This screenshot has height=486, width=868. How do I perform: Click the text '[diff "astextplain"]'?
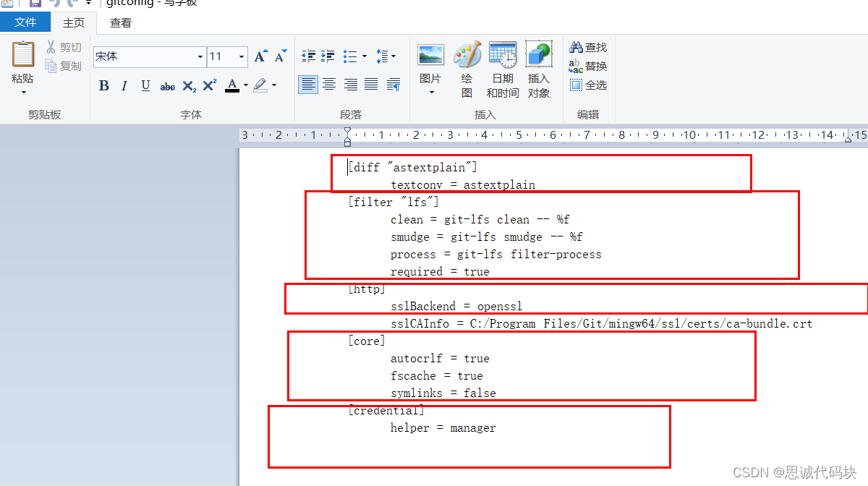pos(412,167)
